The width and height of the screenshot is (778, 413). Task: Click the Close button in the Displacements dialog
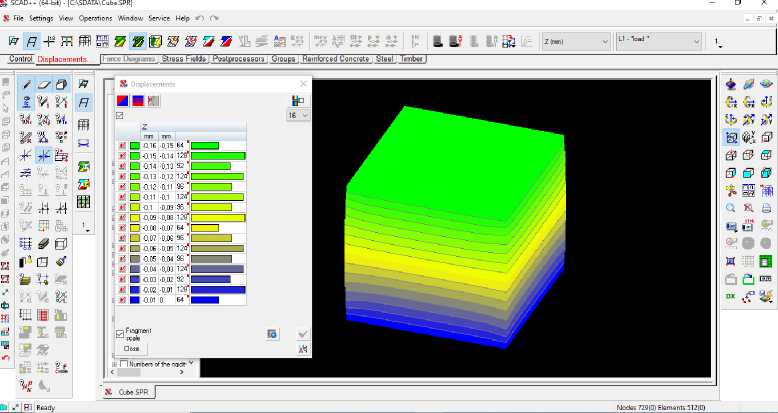(131, 348)
